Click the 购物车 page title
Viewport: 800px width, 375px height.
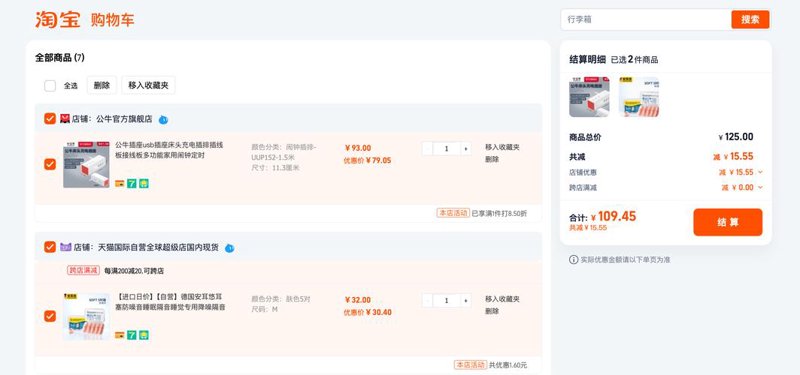pos(113,20)
